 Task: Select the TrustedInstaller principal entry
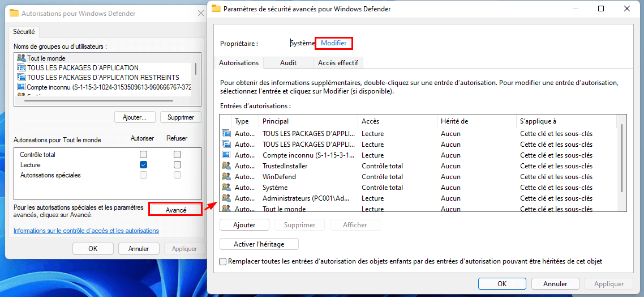tap(285, 166)
